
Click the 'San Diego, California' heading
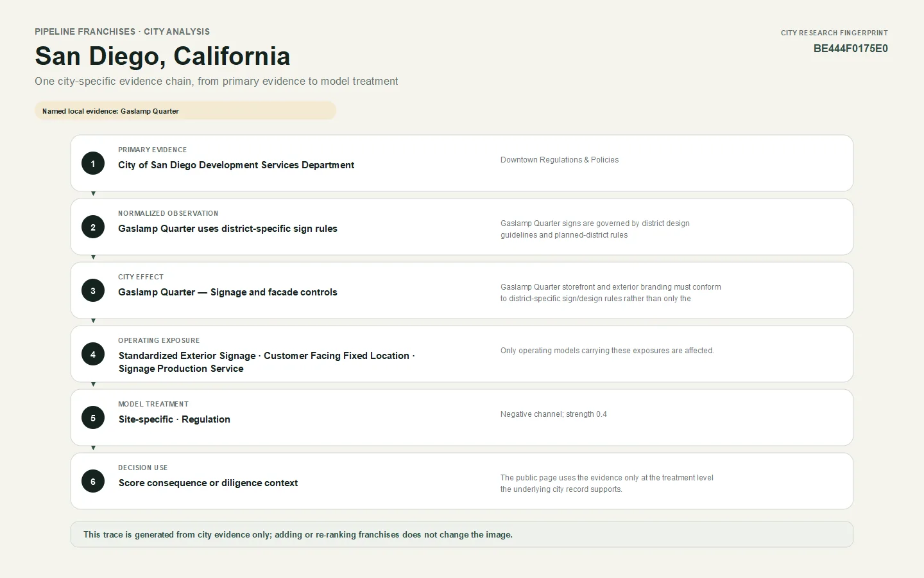click(162, 56)
